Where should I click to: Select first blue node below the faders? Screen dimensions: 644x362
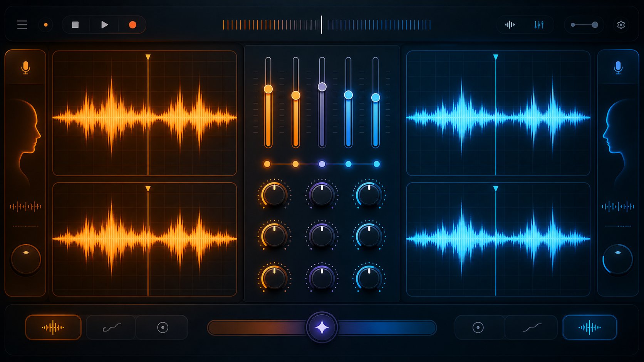[x=348, y=164]
